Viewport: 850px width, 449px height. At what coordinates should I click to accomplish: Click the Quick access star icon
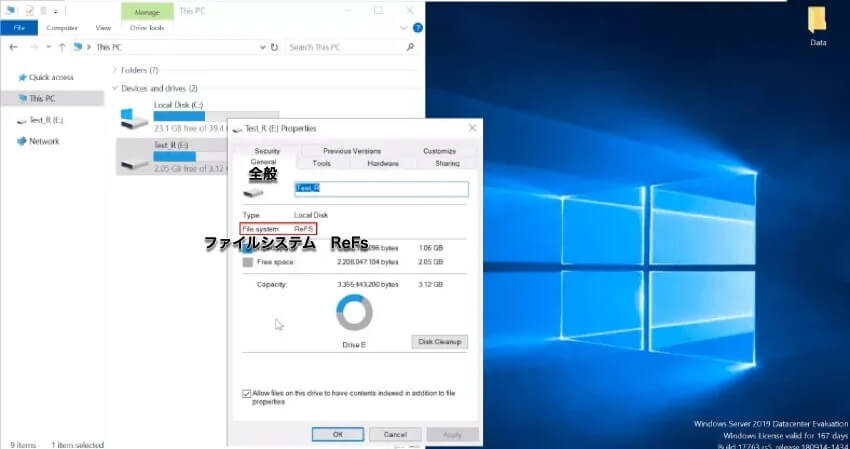pos(22,78)
